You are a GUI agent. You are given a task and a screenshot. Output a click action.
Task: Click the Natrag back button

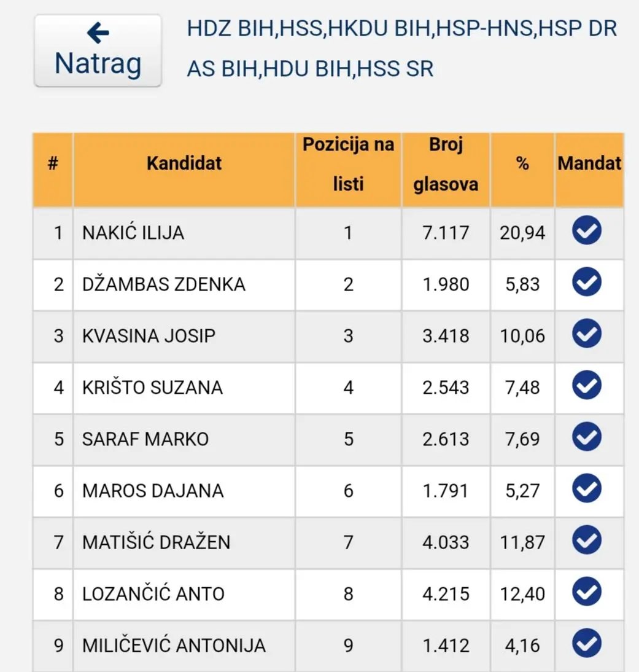(x=98, y=50)
